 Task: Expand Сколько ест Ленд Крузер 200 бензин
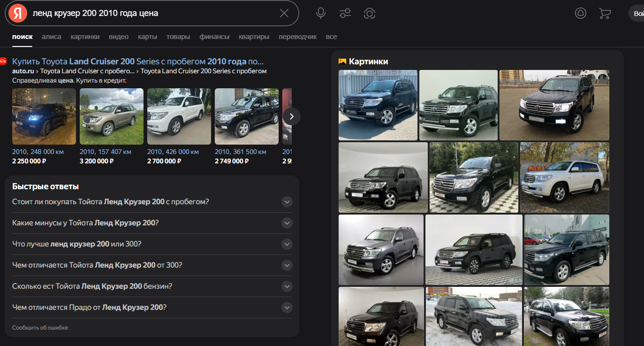tap(152, 286)
